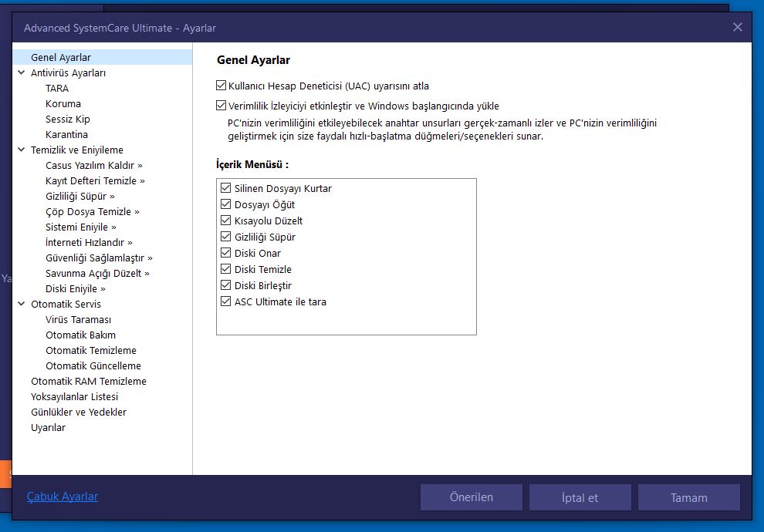Open the Çabuk Ayarlar link
764x532 pixels.
pyautogui.click(x=63, y=497)
